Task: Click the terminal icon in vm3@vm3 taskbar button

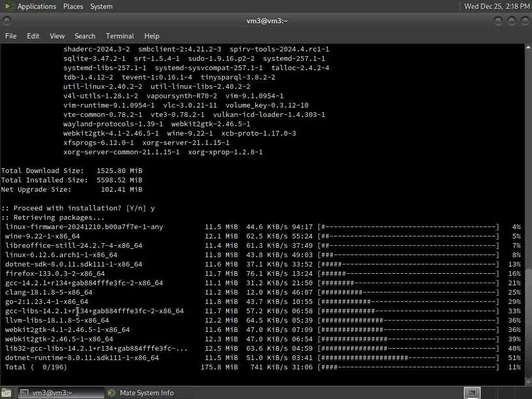Action: click(x=24, y=393)
